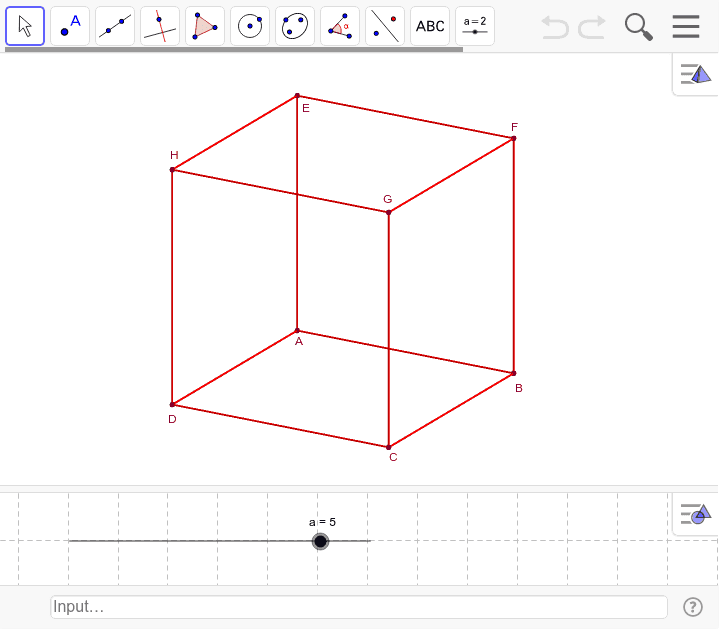Image resolution: width=720 pixels, height=630 pixels.
Task: Click the vertex label 'B'
Action: [x=519, y=388]
